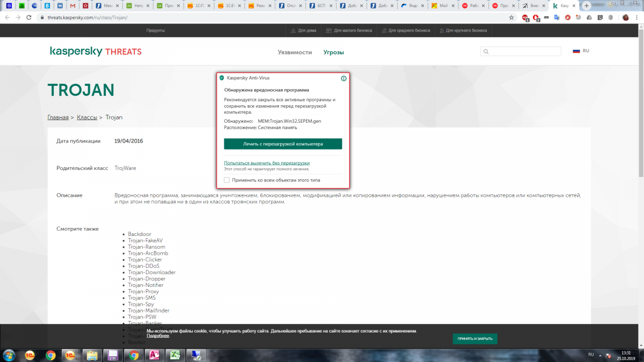Open the Trojan-PSW link
This screenshot has height=362, width=644.
[x=142, y=317]
